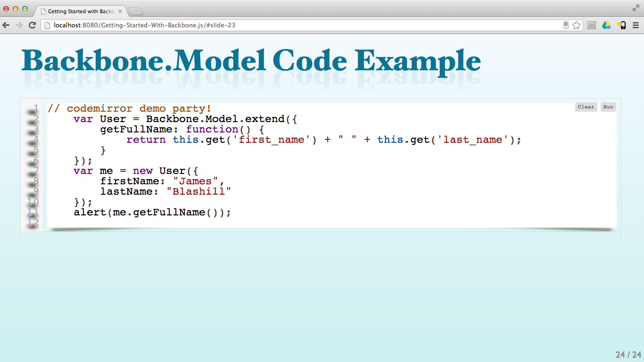Screen dimensions: 644x362
Task: Open the LinkedIn extension icon
Action: click(592, 25)
